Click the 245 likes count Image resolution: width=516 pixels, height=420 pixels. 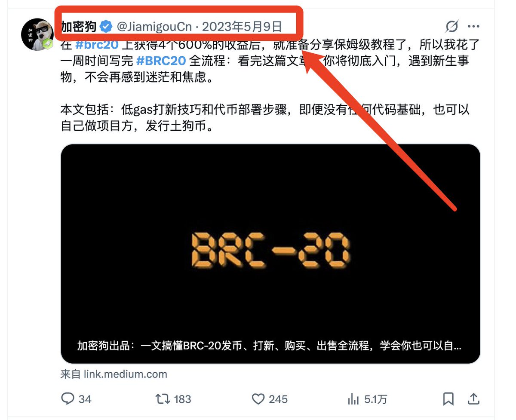278,399
